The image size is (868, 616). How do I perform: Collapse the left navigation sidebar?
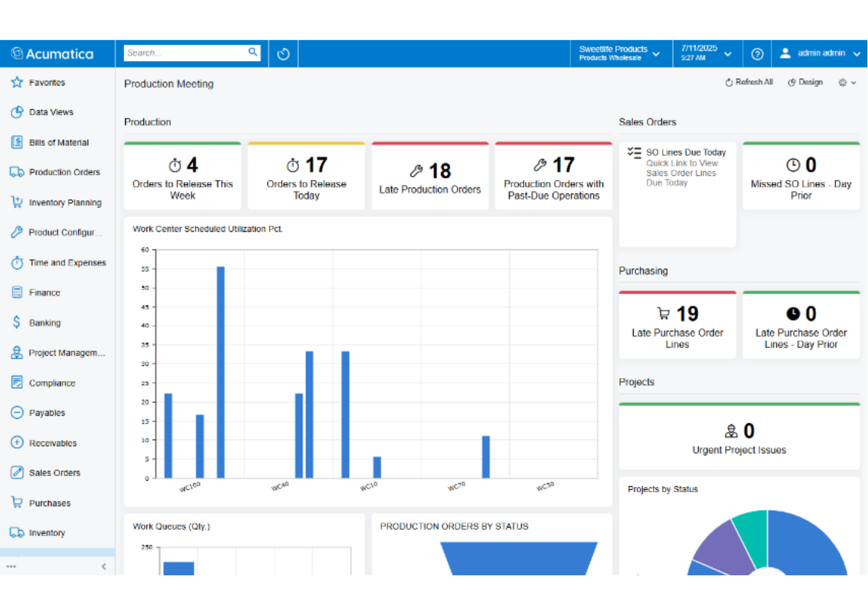(x=104, y=566)
